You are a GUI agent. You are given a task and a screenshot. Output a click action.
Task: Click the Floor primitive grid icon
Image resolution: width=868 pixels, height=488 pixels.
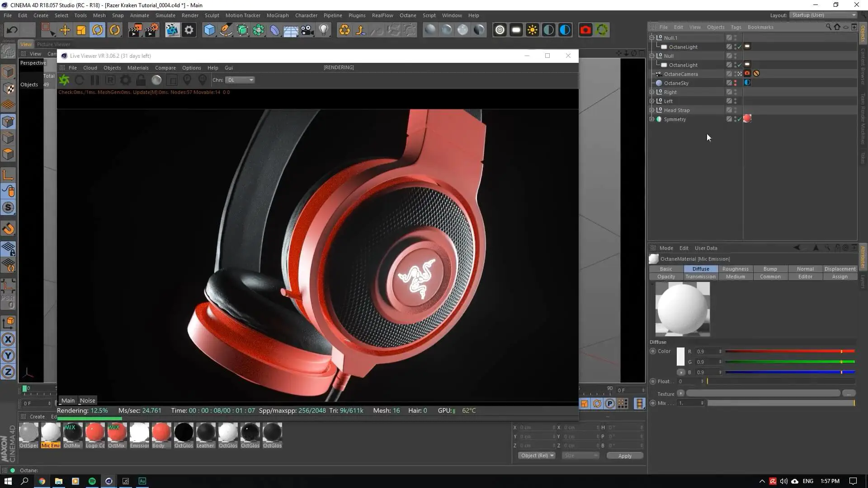291,30
